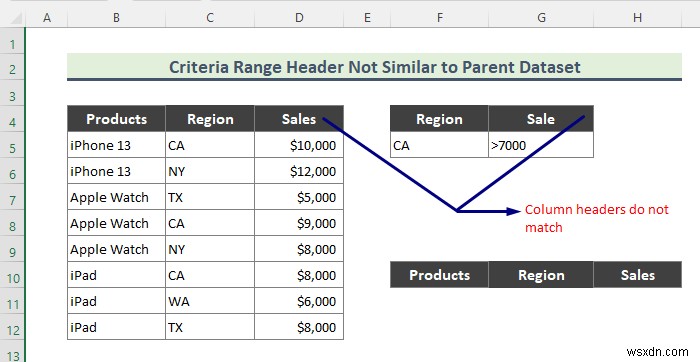Click the WA region cell
Screen dimensions: 700x362
[x=210, y=301]
